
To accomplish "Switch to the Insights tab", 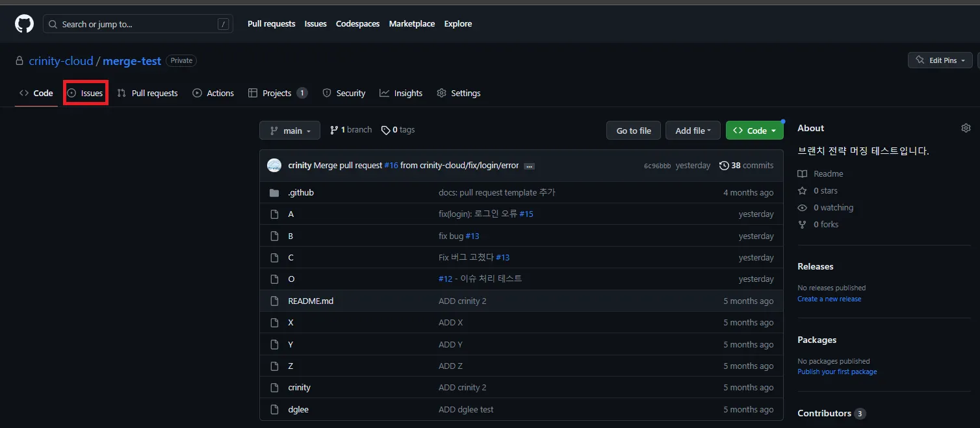I will coord(401,94).
